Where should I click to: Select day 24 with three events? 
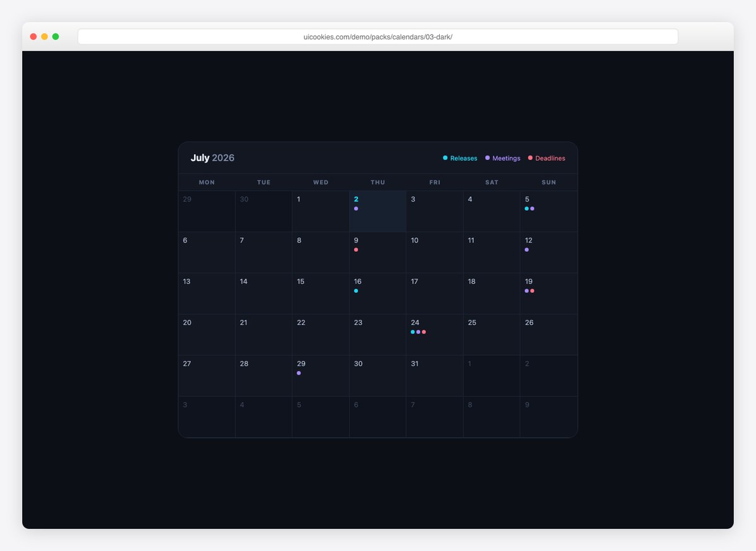click(435, 334)
